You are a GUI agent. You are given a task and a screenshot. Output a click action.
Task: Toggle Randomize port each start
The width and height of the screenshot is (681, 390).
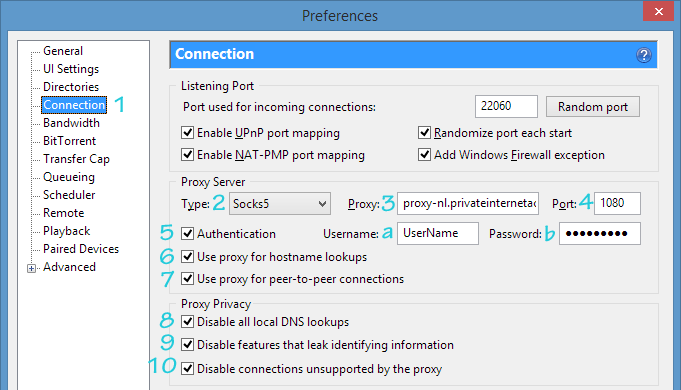tap(424, 132)
